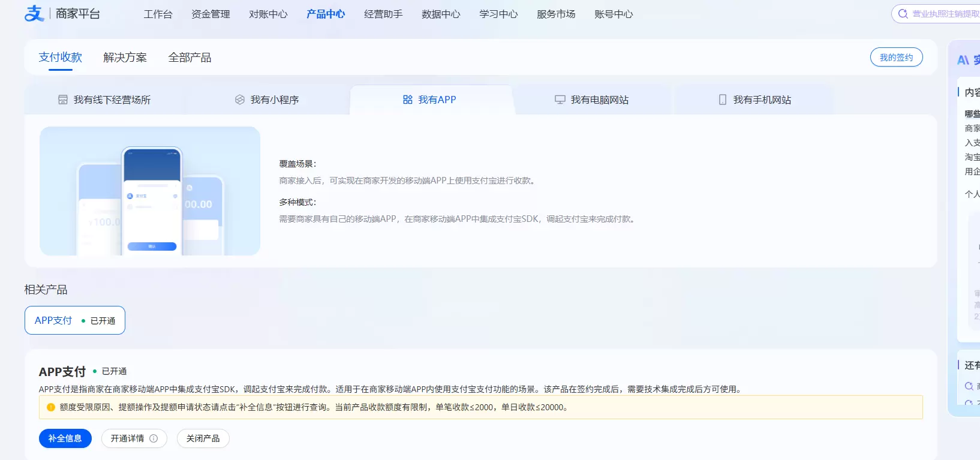Click the 我的签约 button
The width and height of the screenshot is (980, 460).
tap(896, 58)
